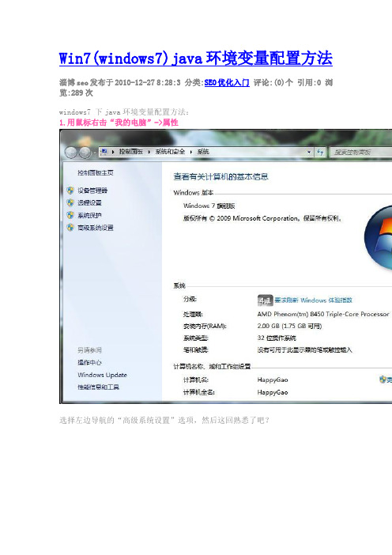The height and width of the screenshot is (555, 392).
Task: Click the 4.1 experience index rating badge
Action: coord(265,300)
